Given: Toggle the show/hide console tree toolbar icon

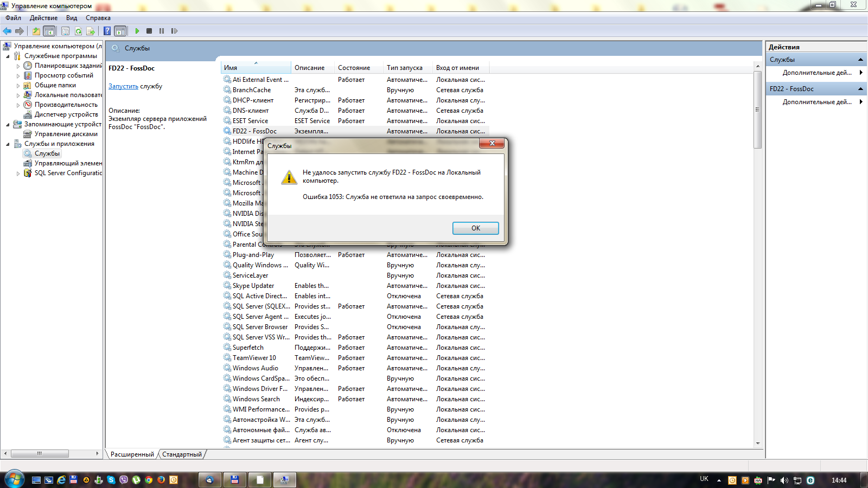Looking at the screenshot, I should (x=49, y=31).
